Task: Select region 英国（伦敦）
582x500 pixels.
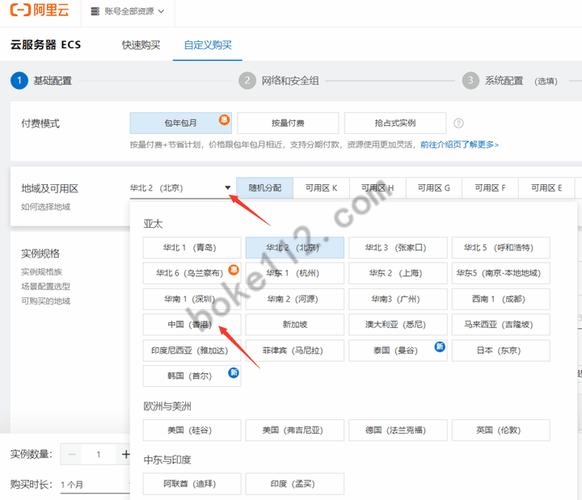Action: pos(501,430)
